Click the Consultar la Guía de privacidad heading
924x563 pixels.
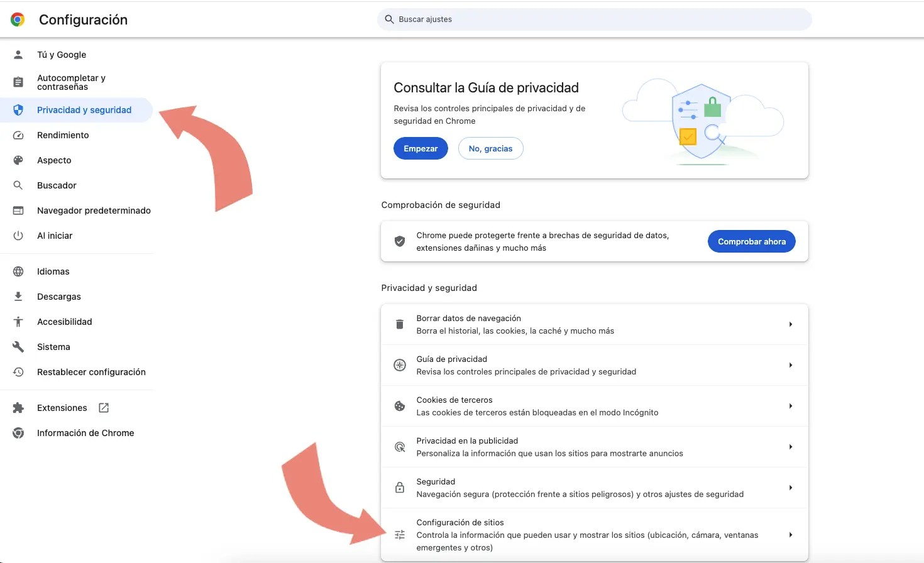[487, 87]
